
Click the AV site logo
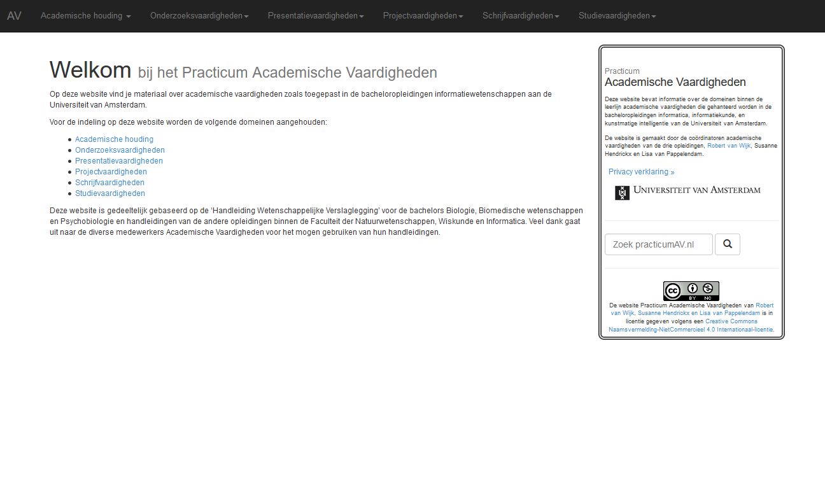tap(14, 16)
